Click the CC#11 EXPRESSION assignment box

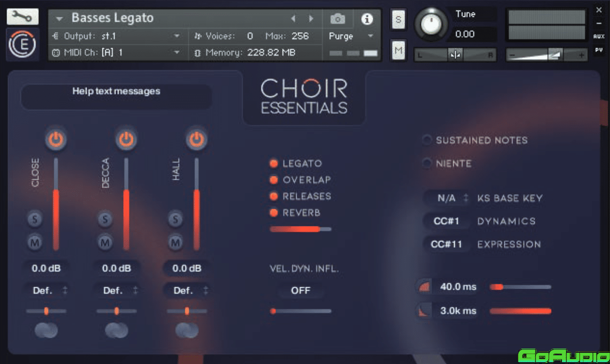(447, 244)
